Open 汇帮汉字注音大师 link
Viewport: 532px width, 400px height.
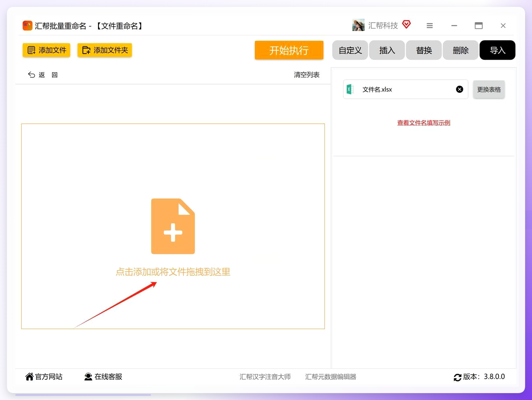click(265, 377)
